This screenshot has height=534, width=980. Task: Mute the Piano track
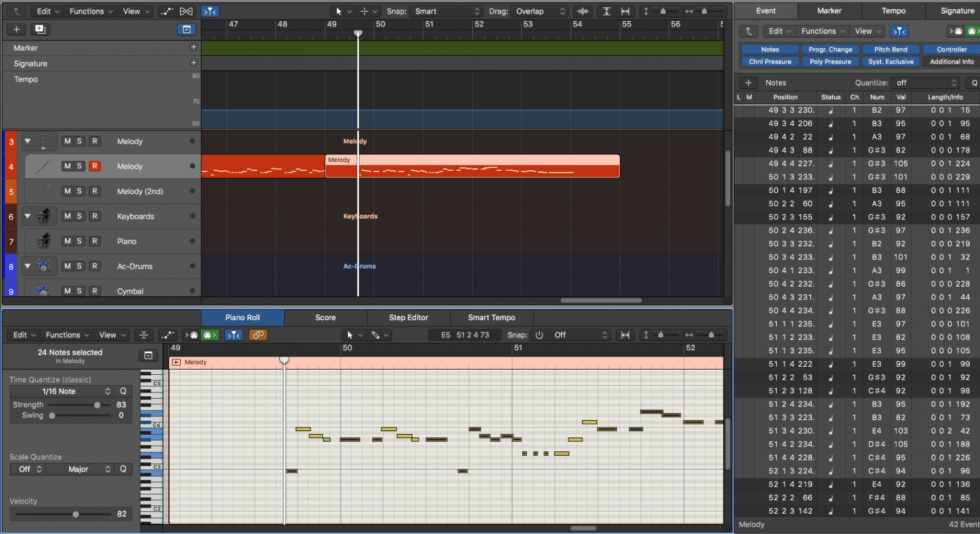(67, 241)
